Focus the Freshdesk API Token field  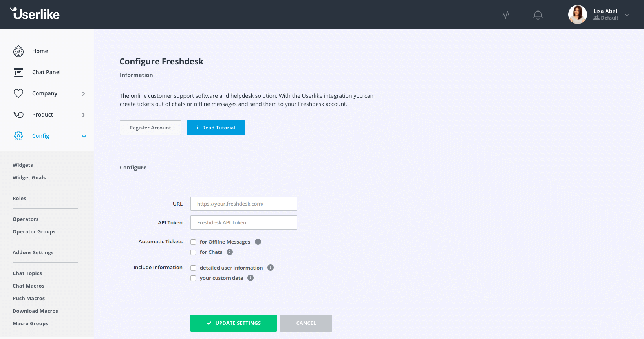[243, 222]
